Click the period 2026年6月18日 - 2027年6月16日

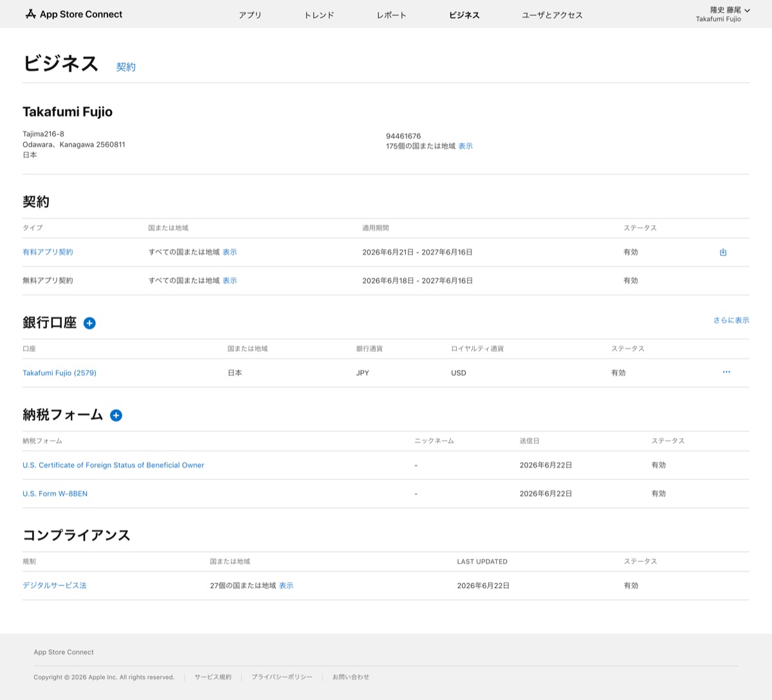pyautogui.click(x=418, y=281)
